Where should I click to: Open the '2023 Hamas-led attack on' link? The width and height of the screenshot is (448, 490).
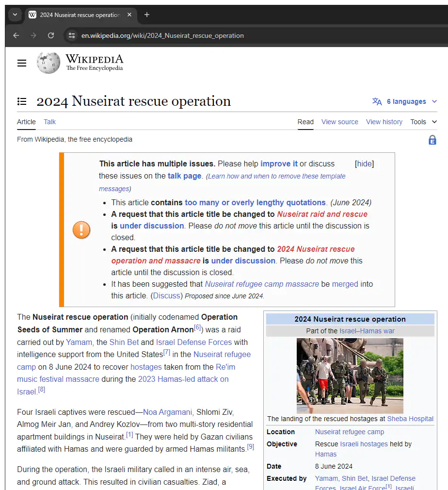click(183, 379)
